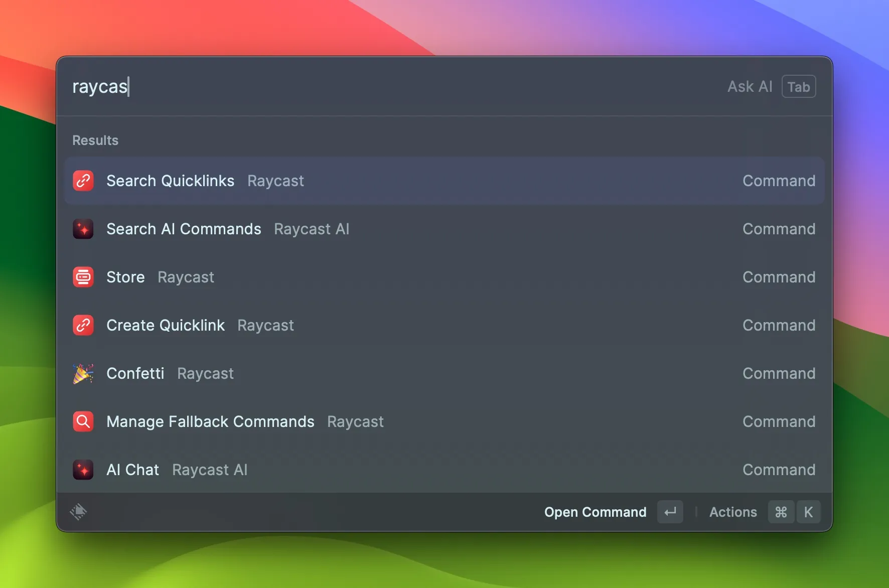Click inside the search input field
The image size is (889, 588).
tap(301, 86)
